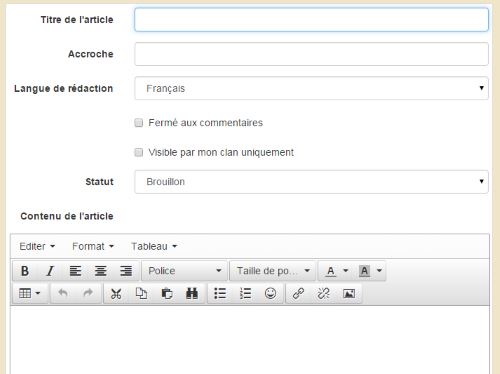Open the Taille de police dropdown

273,271
